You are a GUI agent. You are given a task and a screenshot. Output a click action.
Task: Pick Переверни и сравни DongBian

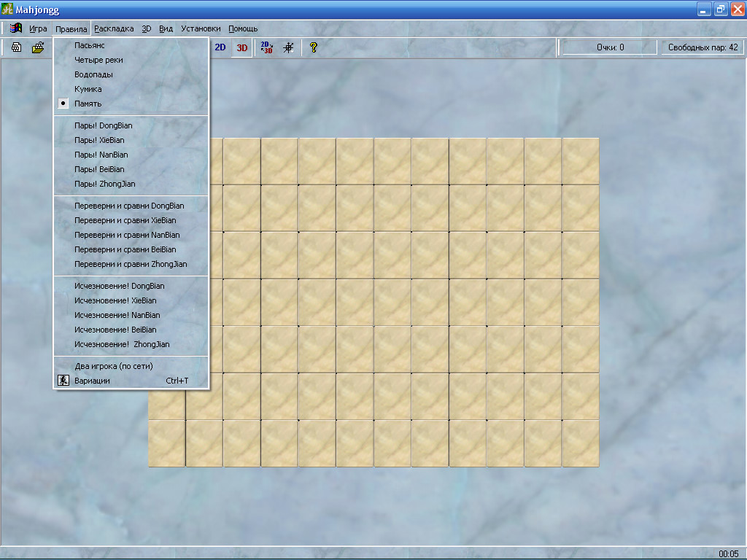pos(131,206)
